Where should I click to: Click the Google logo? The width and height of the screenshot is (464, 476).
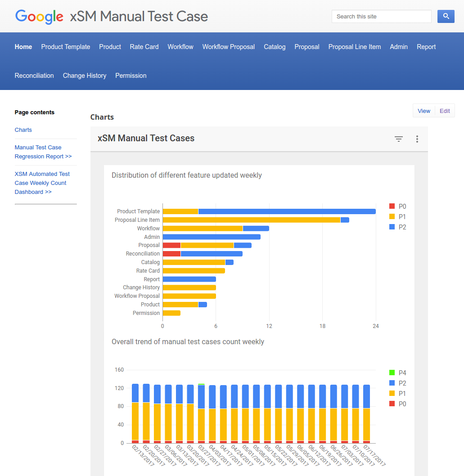click(39, 17)
